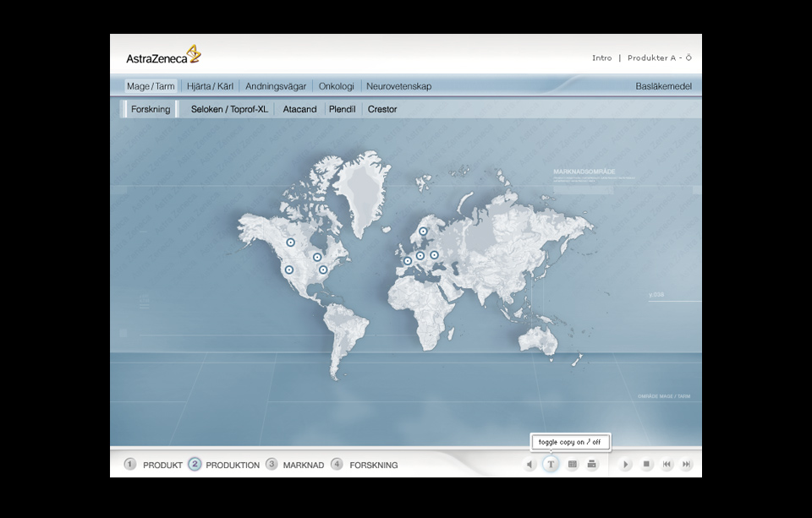
Task: Jump to step 3 MARKNAD
Action: click(294, 465)
